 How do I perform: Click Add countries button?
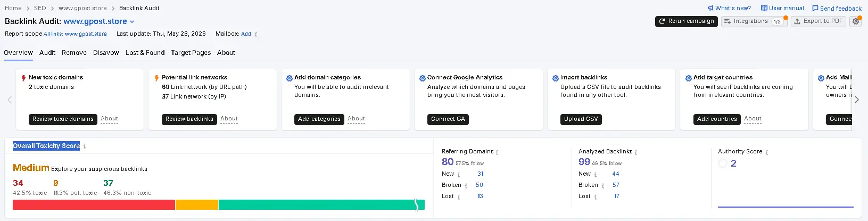click(717, 119)
